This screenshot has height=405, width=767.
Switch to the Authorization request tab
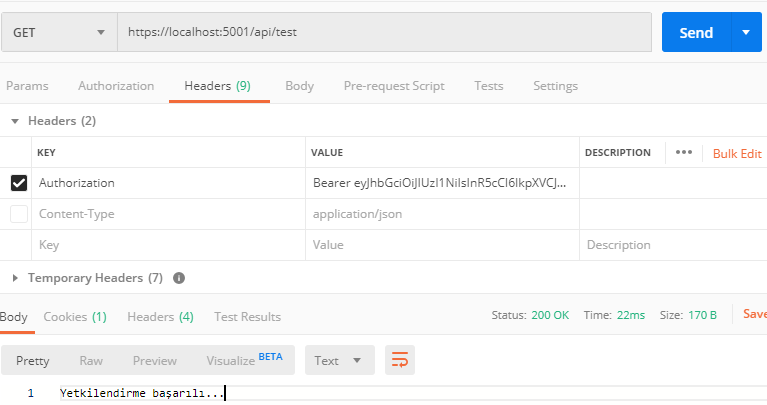116,86
